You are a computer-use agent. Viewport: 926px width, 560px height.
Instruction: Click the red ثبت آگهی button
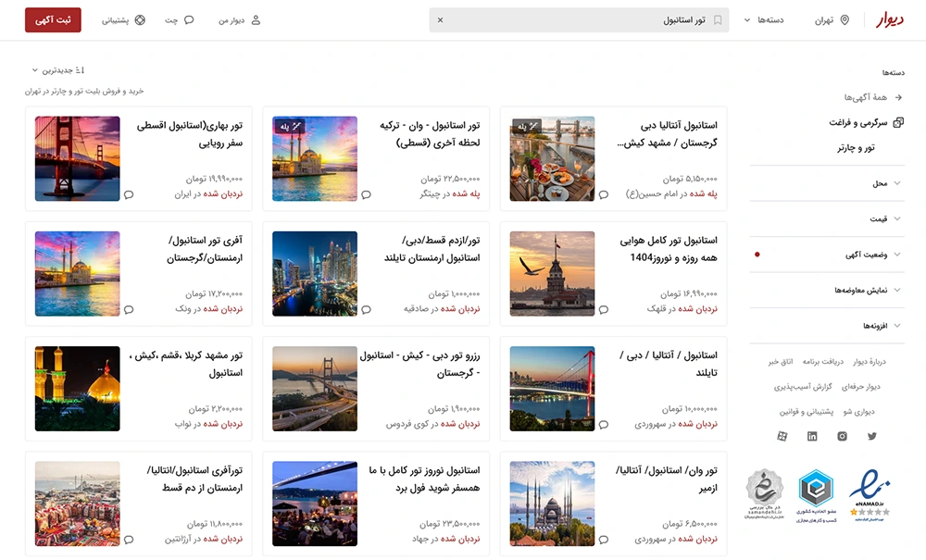pos(53,20)
